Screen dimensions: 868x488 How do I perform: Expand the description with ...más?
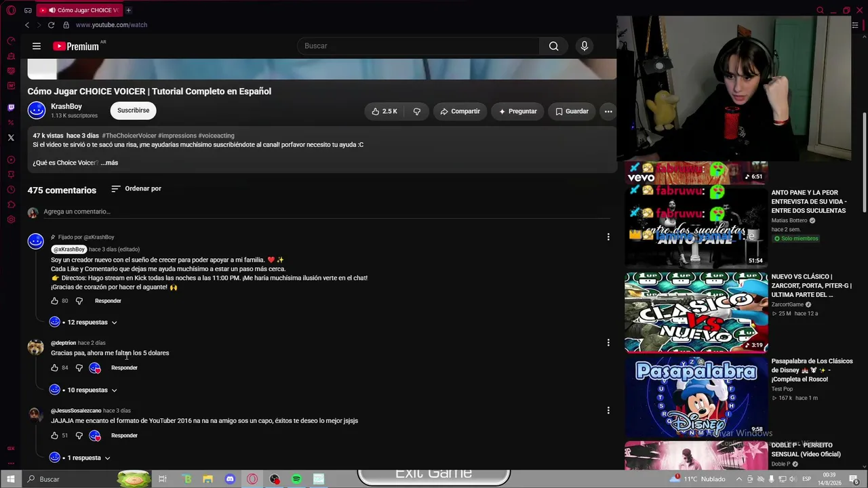(x=109, y=163)
